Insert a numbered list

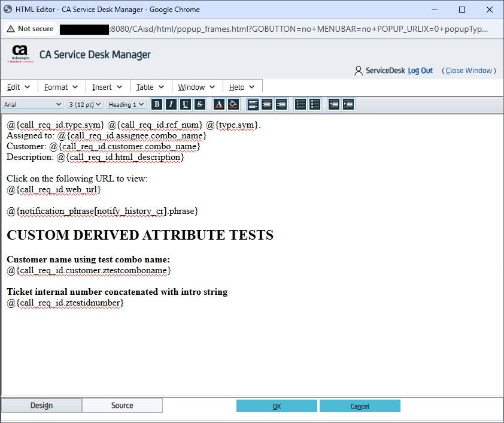(x=300, y=104)
